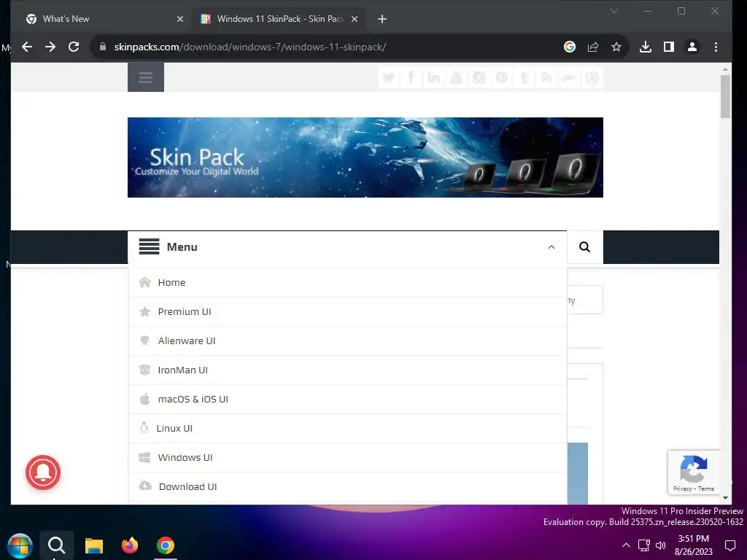
Task: Select Windows UI menu item
Action: click(x=347, y=458)
